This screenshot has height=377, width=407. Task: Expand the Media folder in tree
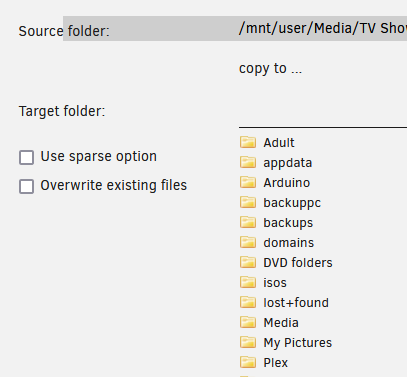pos(281,323)
